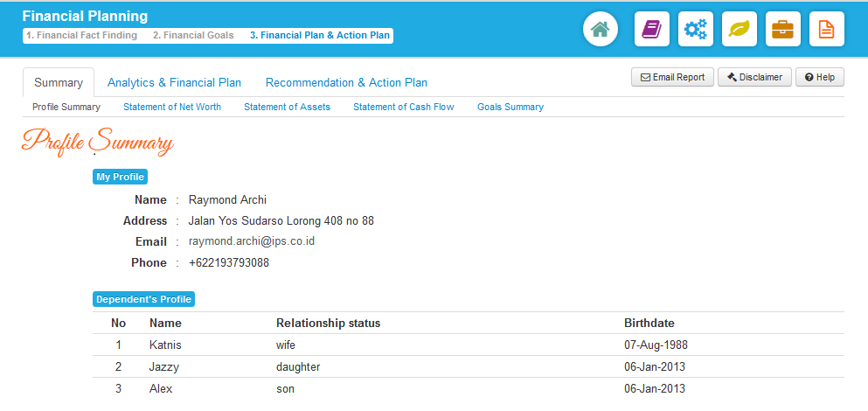This screenshot has height=411, width=868.
Task: Open Recommendation & Action Plan tab
Action: [x=346, y=83]
